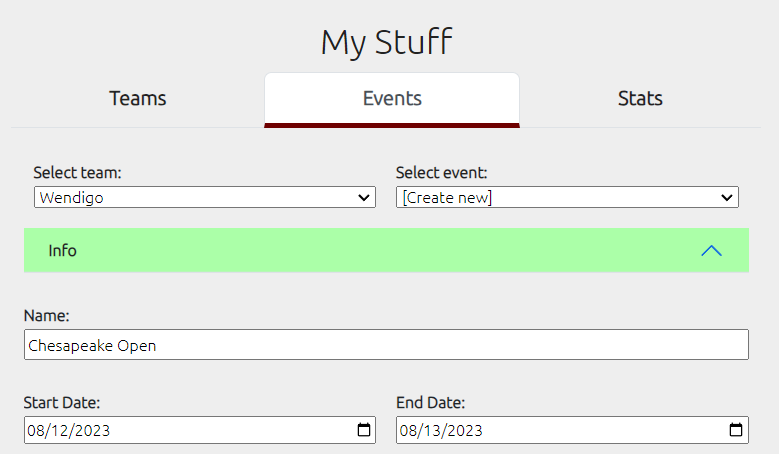Select day 13 in End Date field
Viewport: 779px width, 454px height.
tap(433, 430)
